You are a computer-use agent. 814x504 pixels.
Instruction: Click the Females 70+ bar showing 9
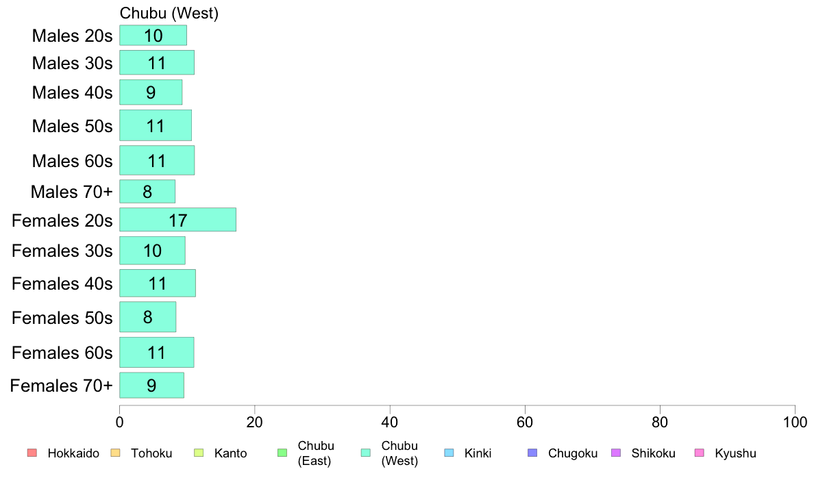coord(151,385)
